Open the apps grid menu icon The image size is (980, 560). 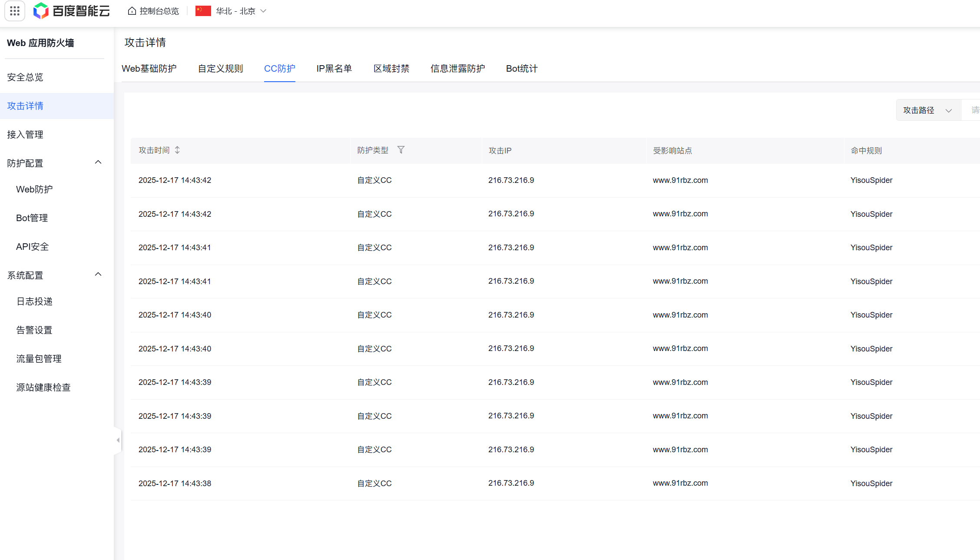tap(15, 11)
